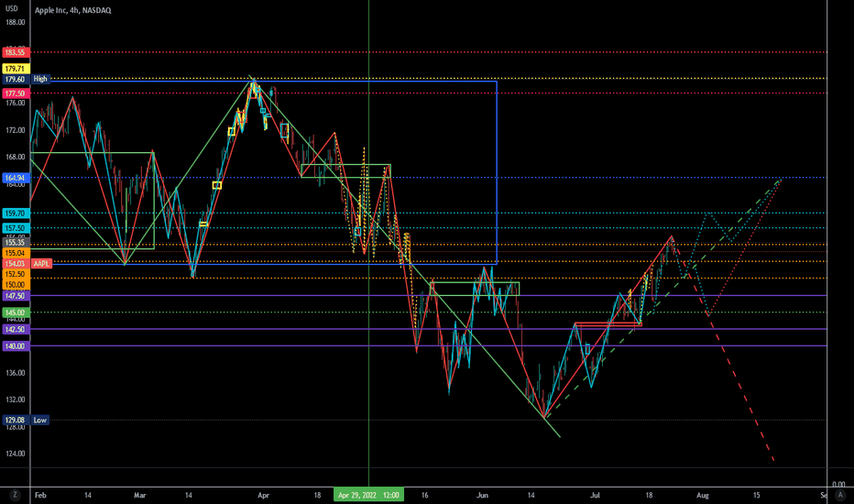Screen dimensions: 854x504
Task: Click the orange 155.04 price label
Action: (16, 253)
